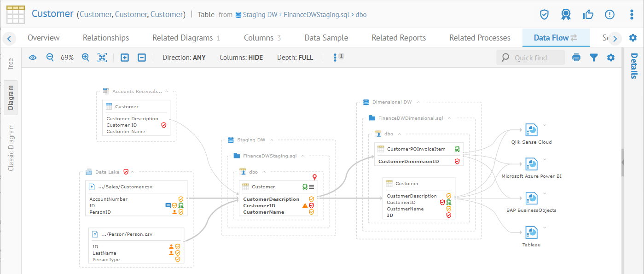Collapse the Staging DW group
Image resolution: width=644 pixels, height=274 pixels.
(x=272, y=140)
